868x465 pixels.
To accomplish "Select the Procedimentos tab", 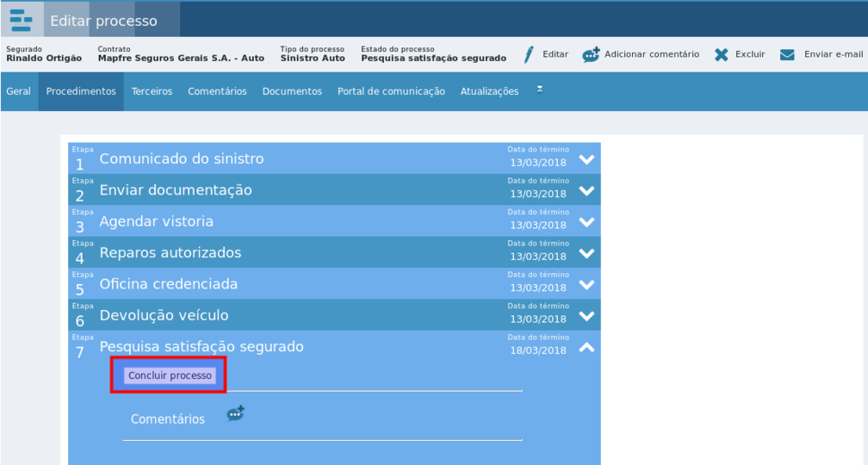I will click(81, 91).
